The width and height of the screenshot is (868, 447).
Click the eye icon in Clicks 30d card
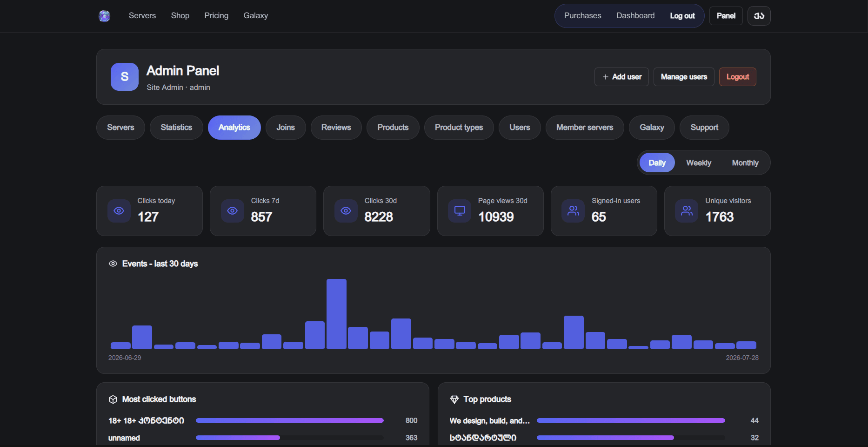(x=346, y=211)
